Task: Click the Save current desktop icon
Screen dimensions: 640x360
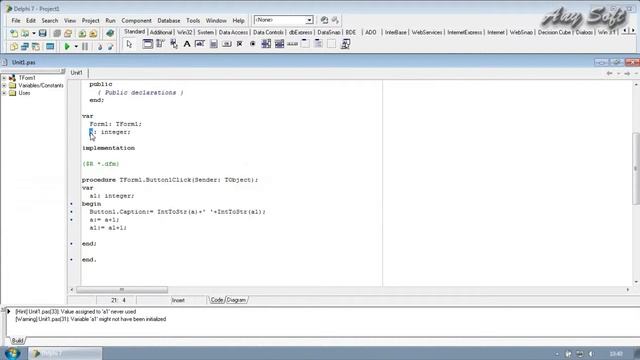Action: 324,20
